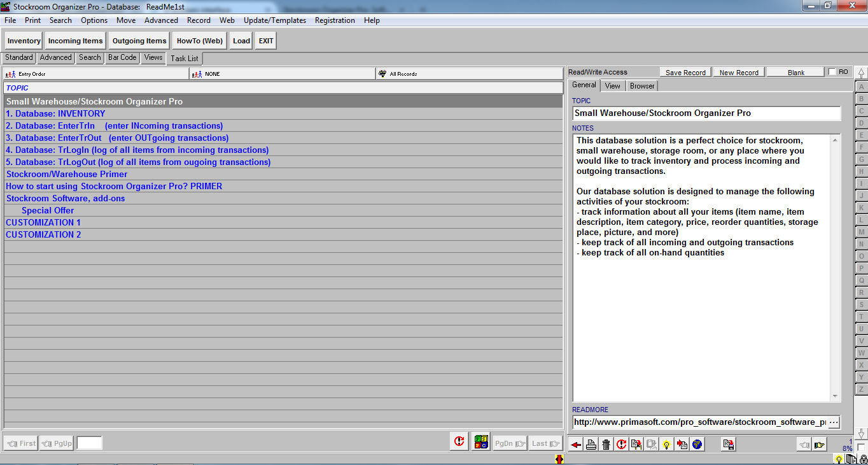
Task: Click the Load button
Action: pyautogui.click(x=241, y=41)
